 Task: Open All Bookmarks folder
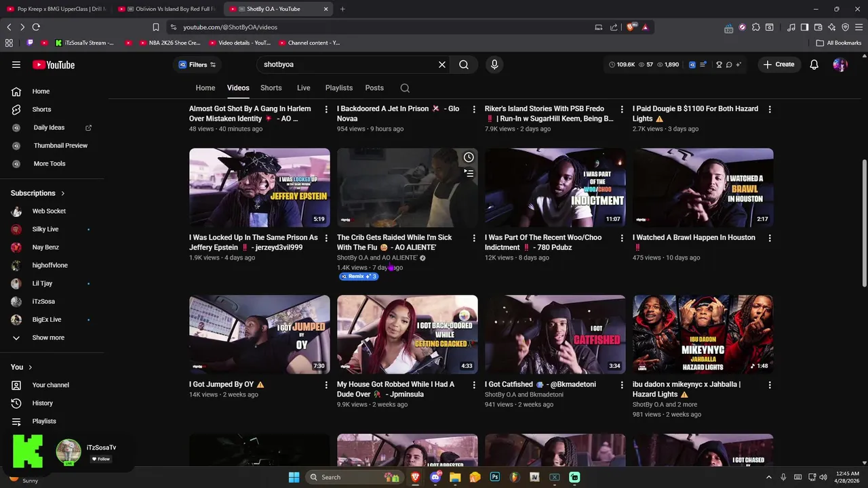839,43
